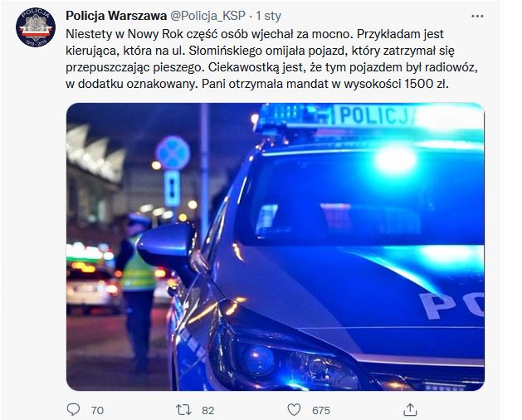Like the tweet with the heart icon
522x420 pixels.
click(294, 410)
